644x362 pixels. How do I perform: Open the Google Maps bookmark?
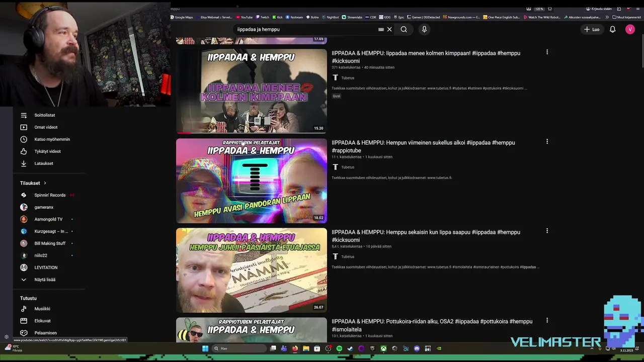pyautogui.click(x=182, y=17)
